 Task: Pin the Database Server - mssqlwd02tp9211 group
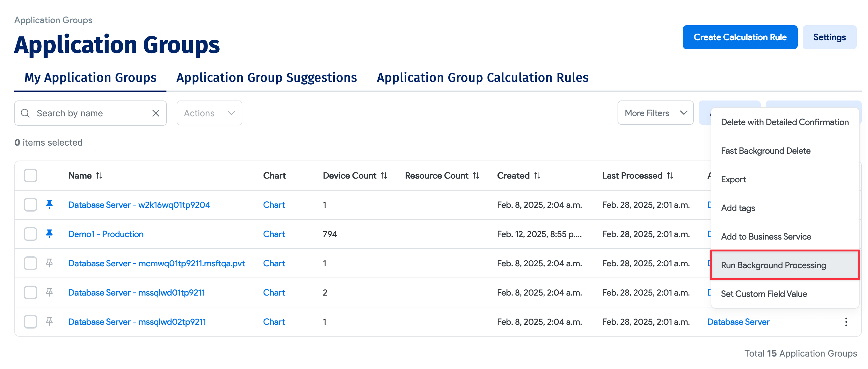tap(49, 321)
